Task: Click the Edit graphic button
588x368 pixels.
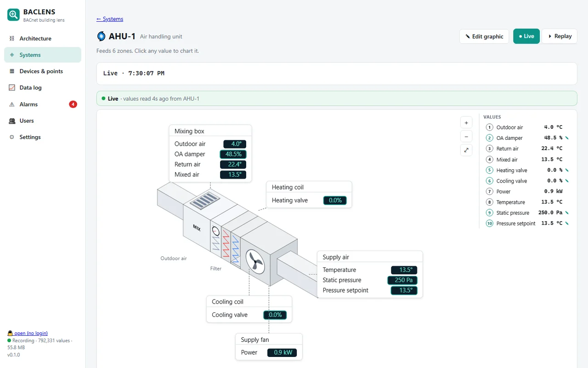Action: point(484,36)
